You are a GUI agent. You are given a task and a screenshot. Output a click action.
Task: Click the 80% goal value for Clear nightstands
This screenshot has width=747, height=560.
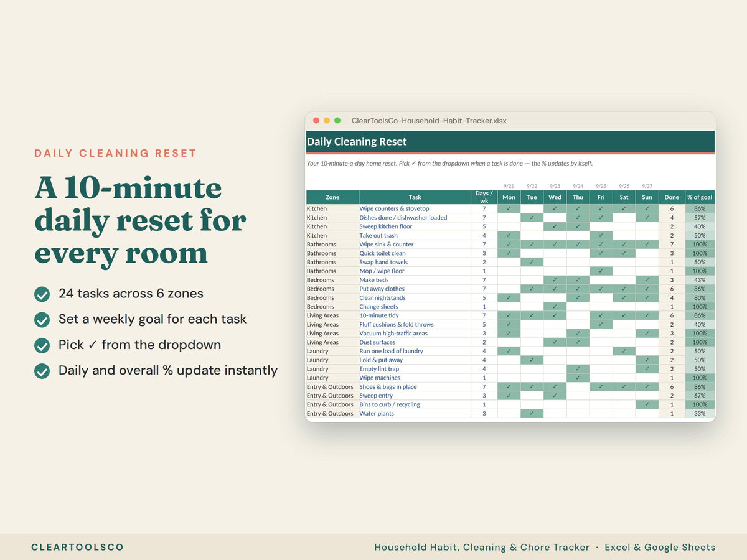click(700, 298)
